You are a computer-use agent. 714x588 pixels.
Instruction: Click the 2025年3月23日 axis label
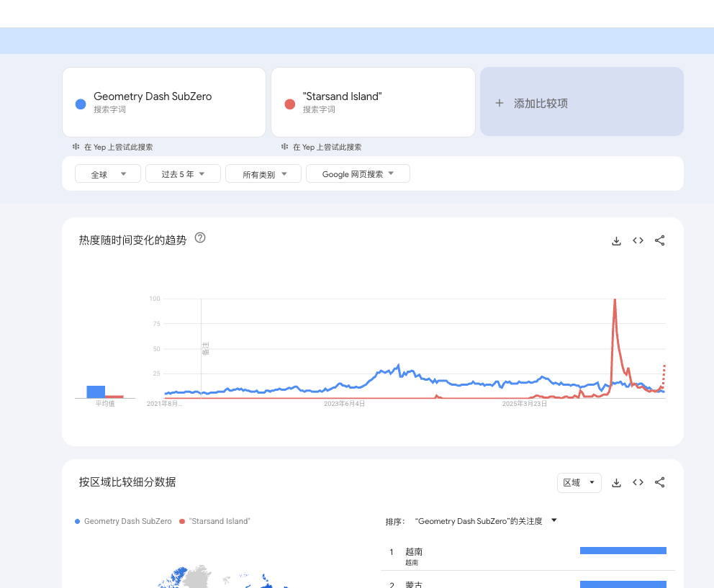[525, 404]
